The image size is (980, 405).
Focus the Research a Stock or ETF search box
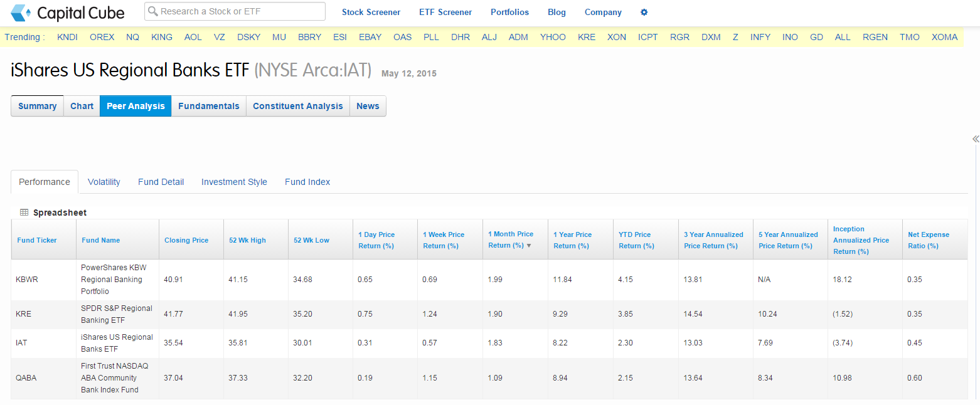235,11
